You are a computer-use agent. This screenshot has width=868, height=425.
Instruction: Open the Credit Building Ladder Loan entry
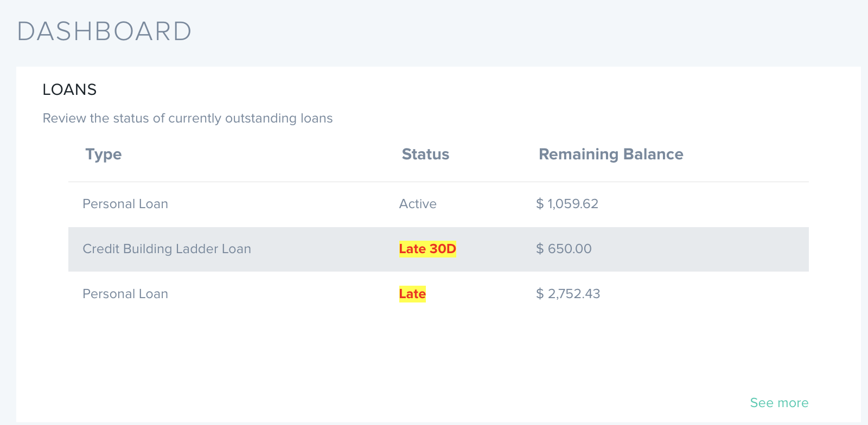tap(167, 249)
